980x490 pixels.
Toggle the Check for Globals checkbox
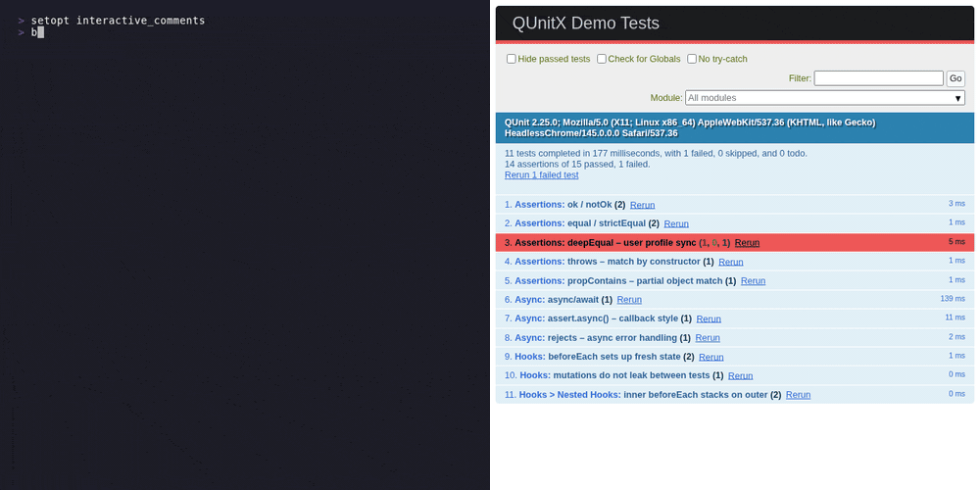pos(602,59)
